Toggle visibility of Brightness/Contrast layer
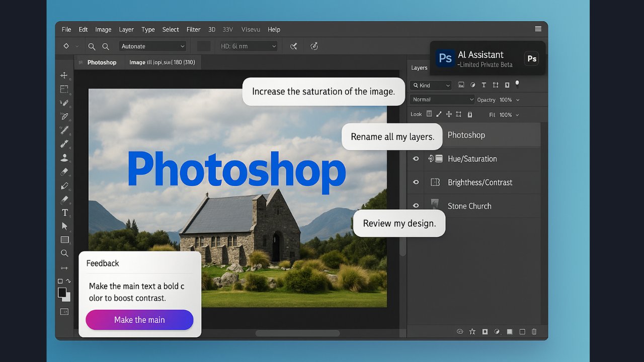The image size is (644, 362). 416,183
